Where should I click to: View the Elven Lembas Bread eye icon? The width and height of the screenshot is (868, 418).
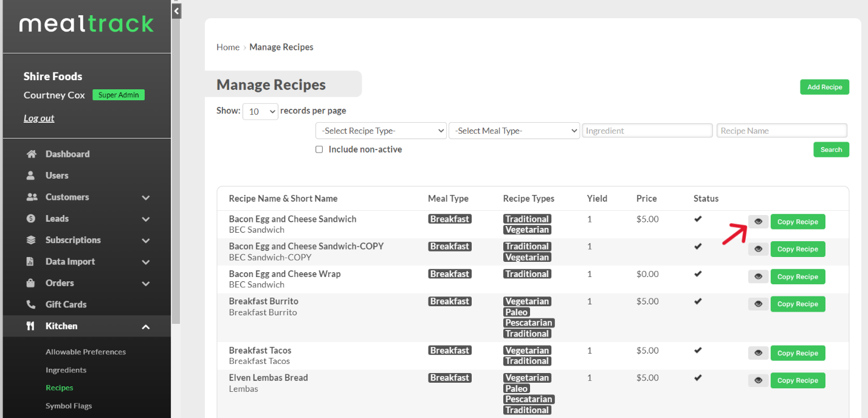[758, 380]
